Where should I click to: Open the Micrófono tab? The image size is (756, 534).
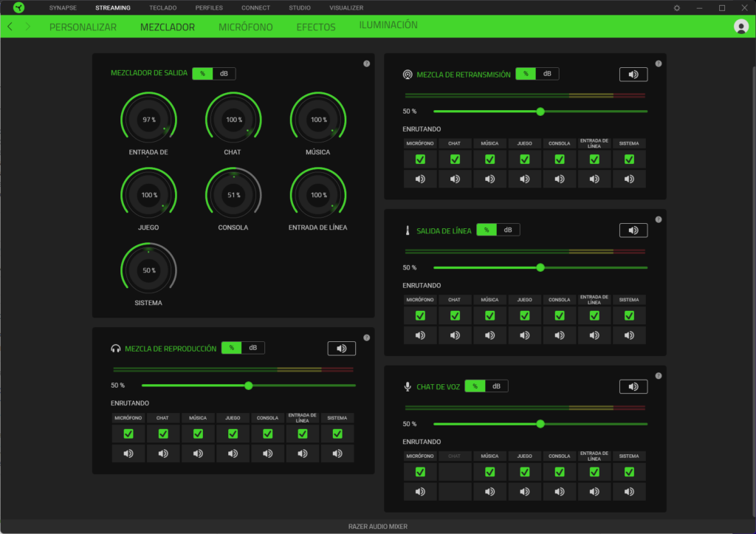(245, 27)
